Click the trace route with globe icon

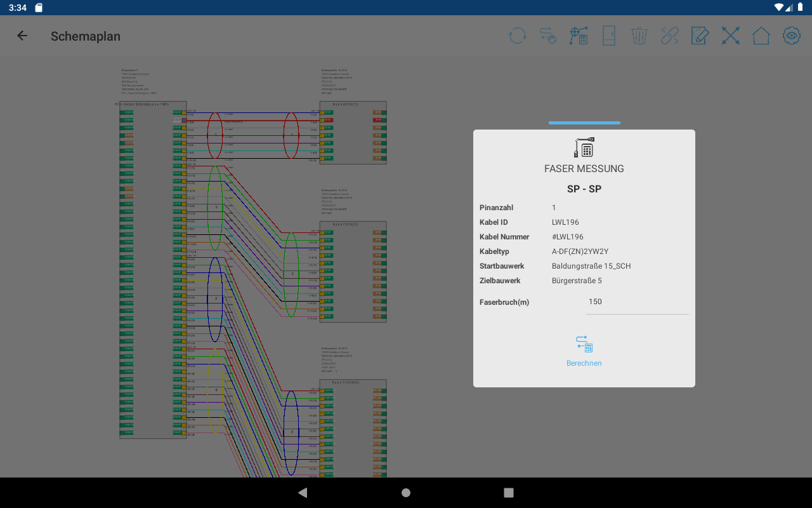[x=547, y=36]
